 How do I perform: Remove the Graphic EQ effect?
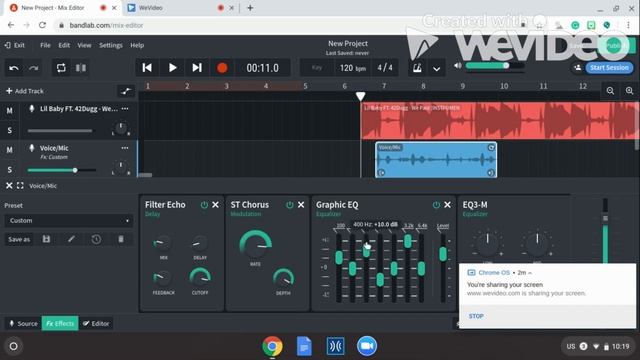click(447, 205)
